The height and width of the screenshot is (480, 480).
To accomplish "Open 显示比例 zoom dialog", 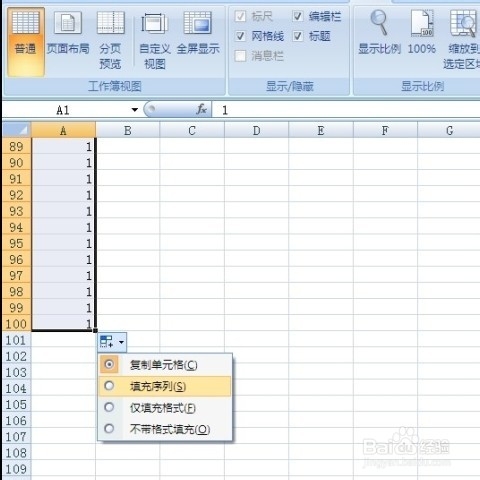I will [x=379, y=33].
